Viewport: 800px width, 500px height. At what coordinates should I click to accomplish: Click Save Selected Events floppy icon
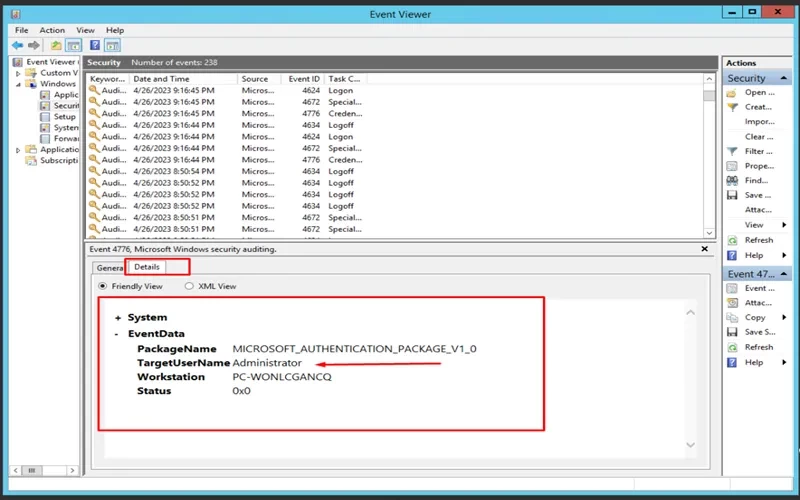(x=732, y=332)
